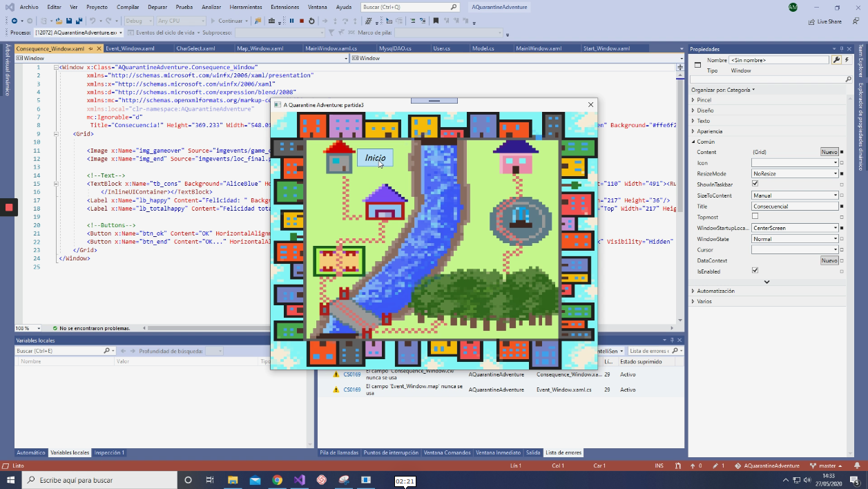
Task: Click Nuevo next to DataContext
Action: [x=829, y=260]
